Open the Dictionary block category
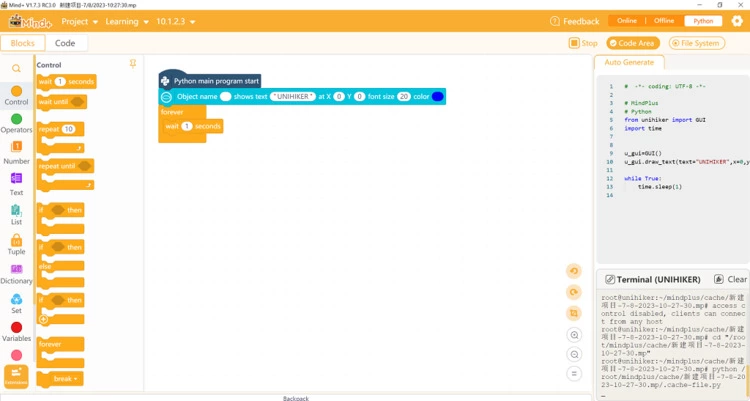 click(16, 274)
